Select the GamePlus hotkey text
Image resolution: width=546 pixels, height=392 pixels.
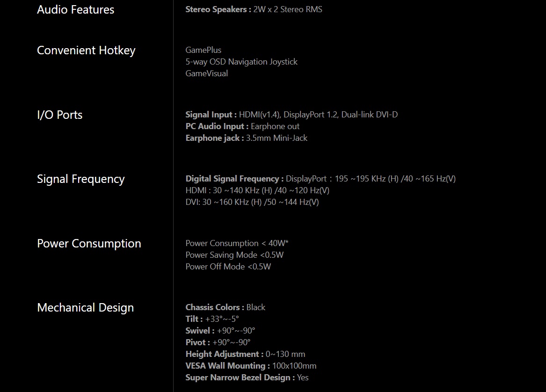pos(203,50)
